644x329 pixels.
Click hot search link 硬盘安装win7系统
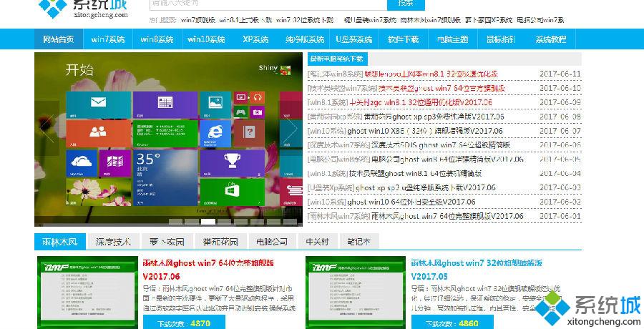pyautogui.click(x=370, y=20)
